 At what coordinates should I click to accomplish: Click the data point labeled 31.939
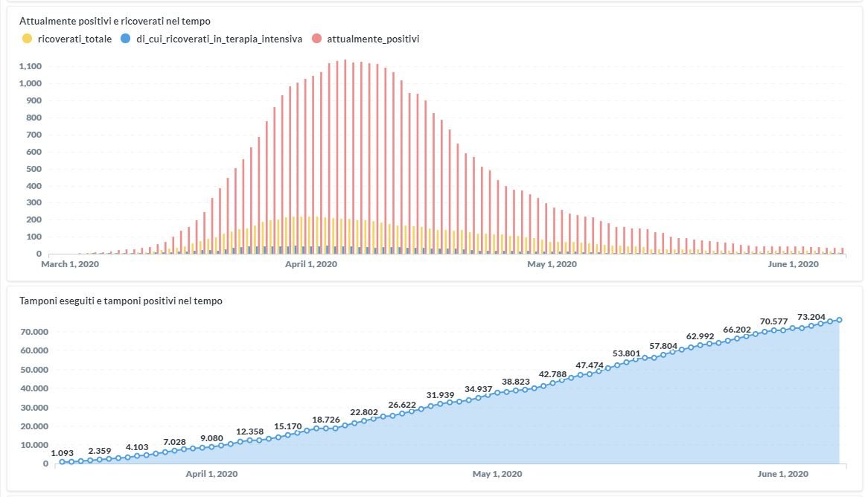441,404
